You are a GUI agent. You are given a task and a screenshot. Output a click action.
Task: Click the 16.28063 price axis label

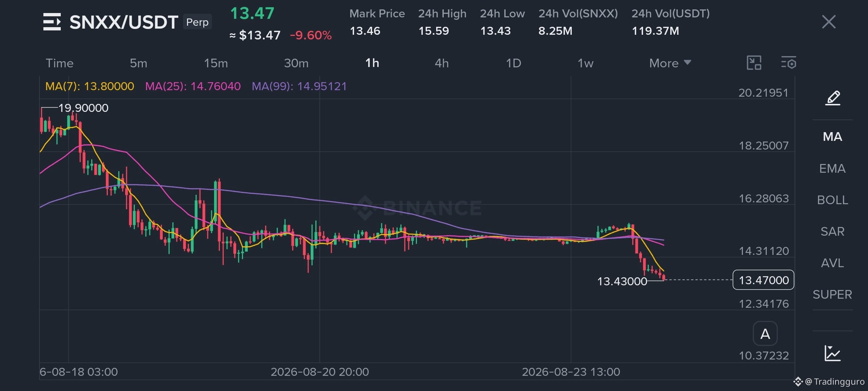tap(763, 198)
